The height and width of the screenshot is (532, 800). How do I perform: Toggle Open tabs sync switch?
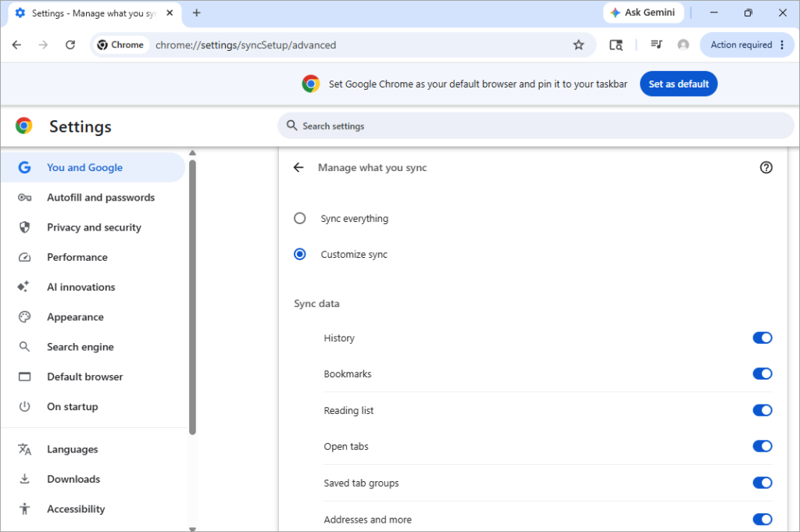(762, 446)
